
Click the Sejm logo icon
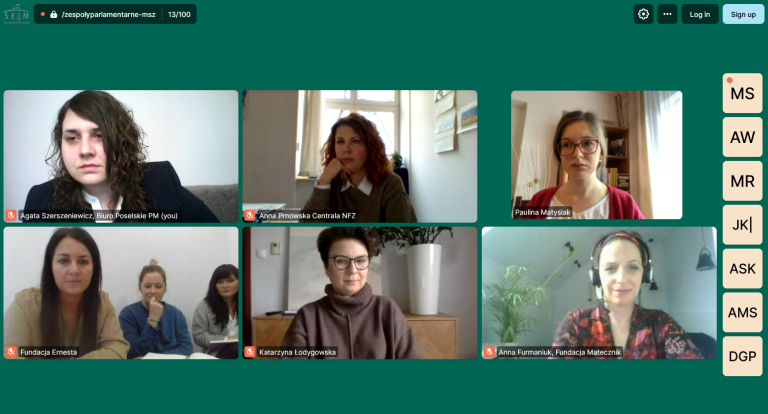(17, 14)
